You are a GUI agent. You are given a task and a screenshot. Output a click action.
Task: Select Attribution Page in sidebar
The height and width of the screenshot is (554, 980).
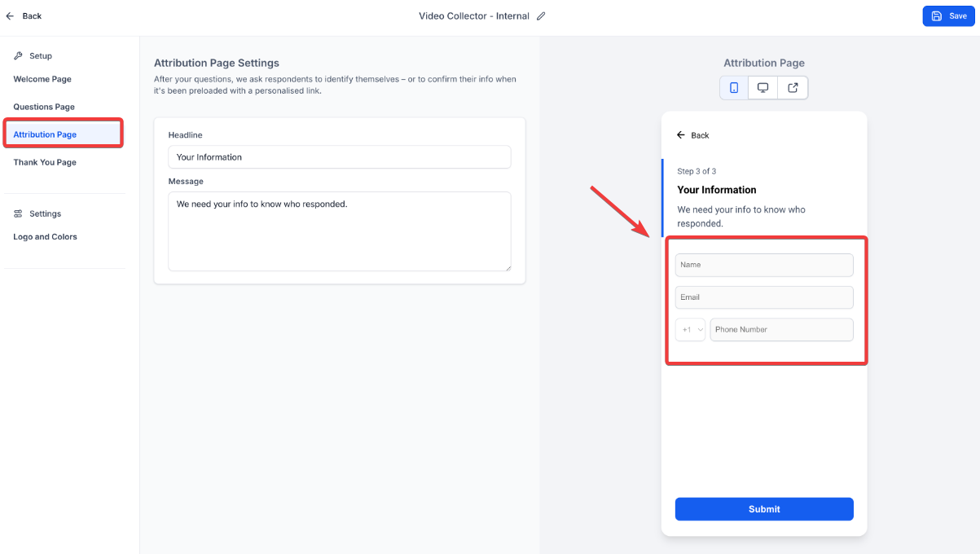click(x=46, y=134)
